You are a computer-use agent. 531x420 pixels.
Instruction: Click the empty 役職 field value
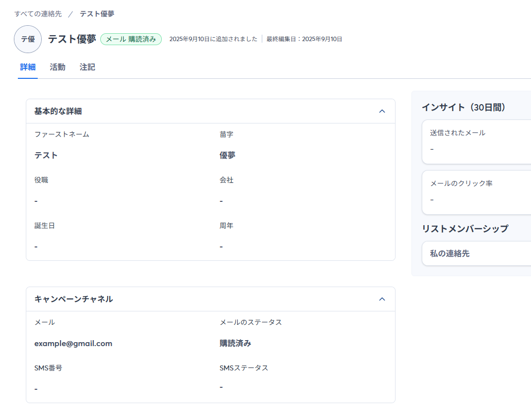36,201
